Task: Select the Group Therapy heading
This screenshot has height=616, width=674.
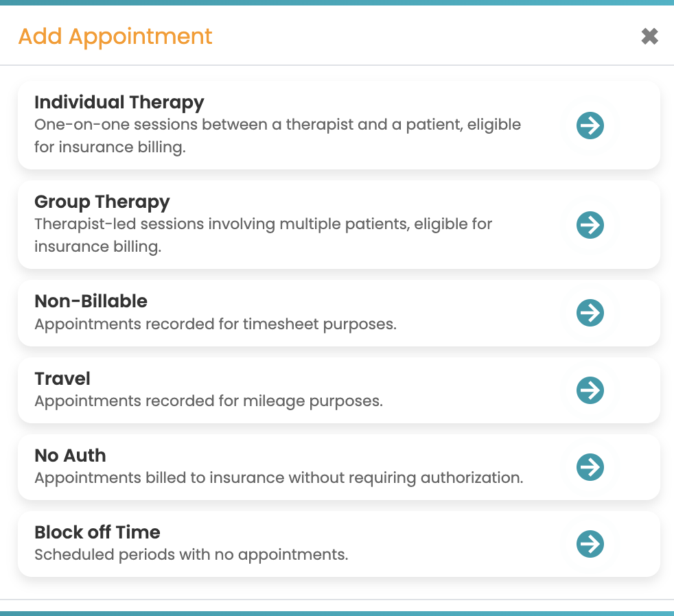Action: [102, 202]
